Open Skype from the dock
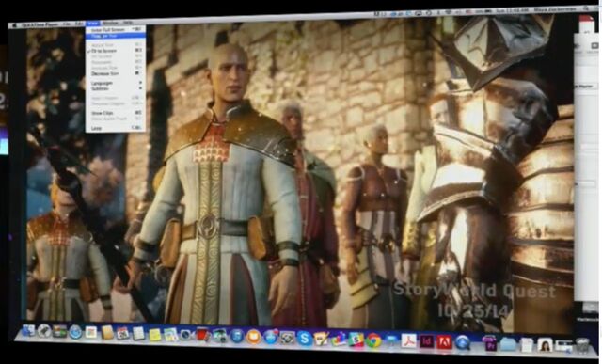This screenshot has height=364, width=602. (x=305, y=338)
